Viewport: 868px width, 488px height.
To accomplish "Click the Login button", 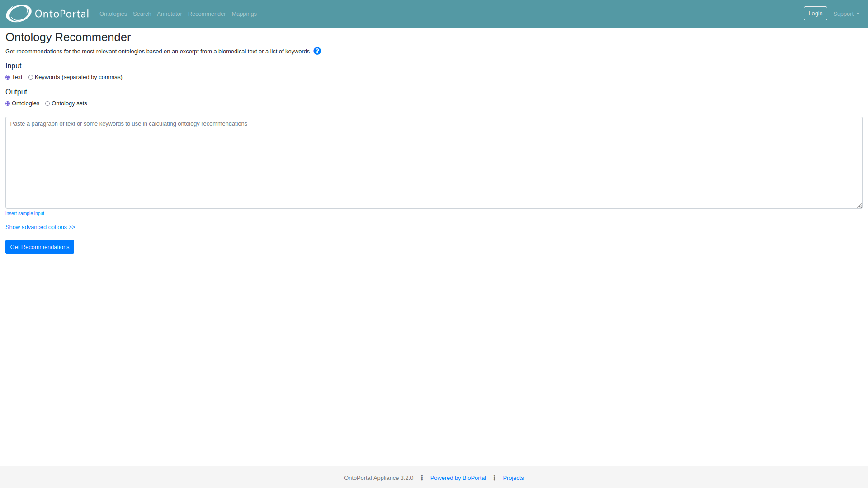I will (815, 13).
